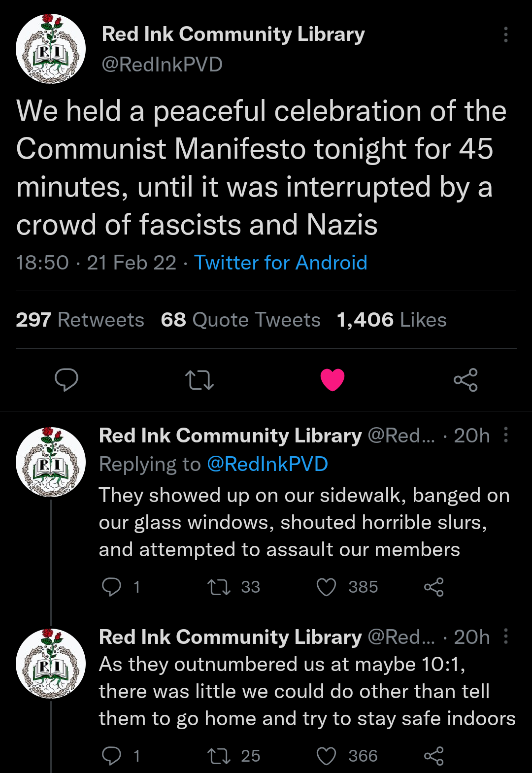532x773 pixels.
Task: Open the more options menu on the main tweet
Action: point(505,35)
